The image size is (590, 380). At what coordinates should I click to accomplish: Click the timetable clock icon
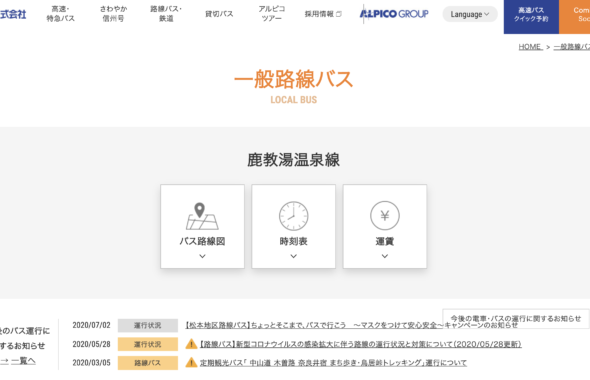click(293, 216)
